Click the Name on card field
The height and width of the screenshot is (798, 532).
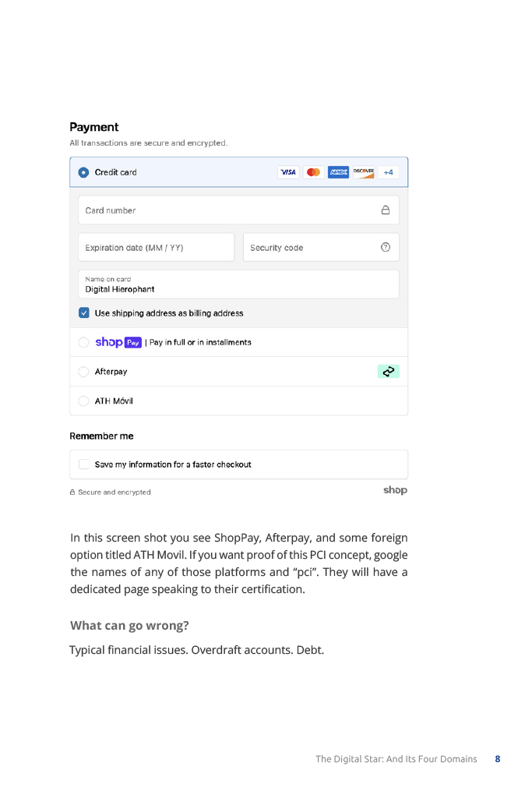(238, 284)
